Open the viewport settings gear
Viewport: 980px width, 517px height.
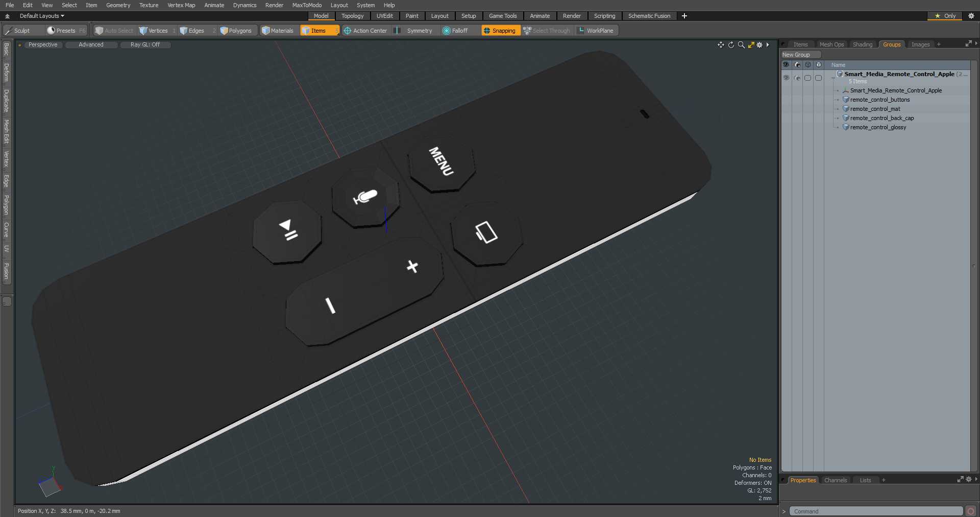(759, 45)
